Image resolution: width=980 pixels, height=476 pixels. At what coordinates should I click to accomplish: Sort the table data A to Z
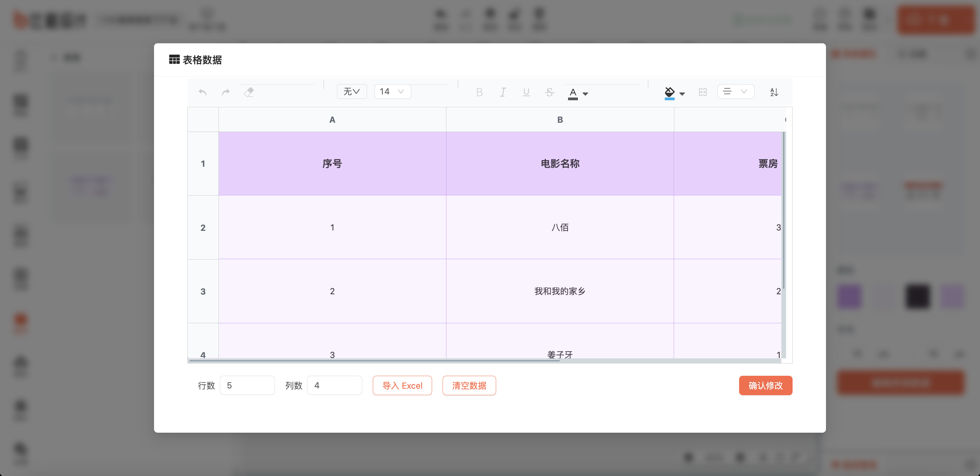point(774,92)
